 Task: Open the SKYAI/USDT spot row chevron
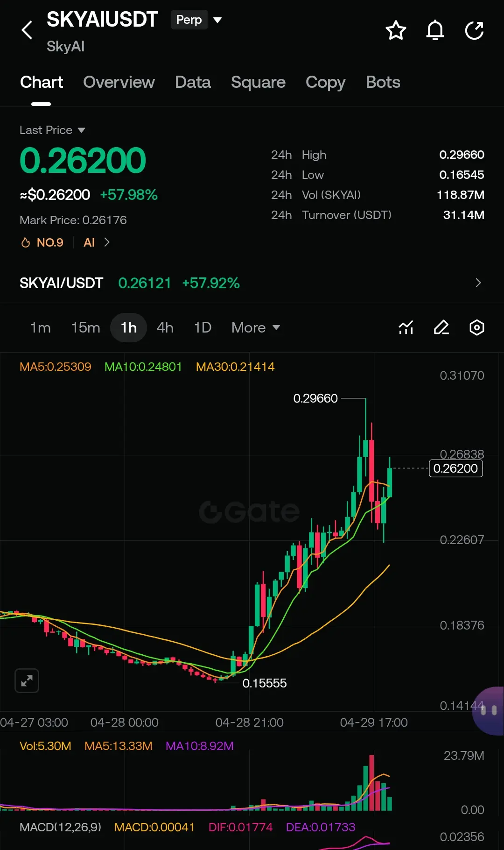pyautogui.click(x=478, y=283)
